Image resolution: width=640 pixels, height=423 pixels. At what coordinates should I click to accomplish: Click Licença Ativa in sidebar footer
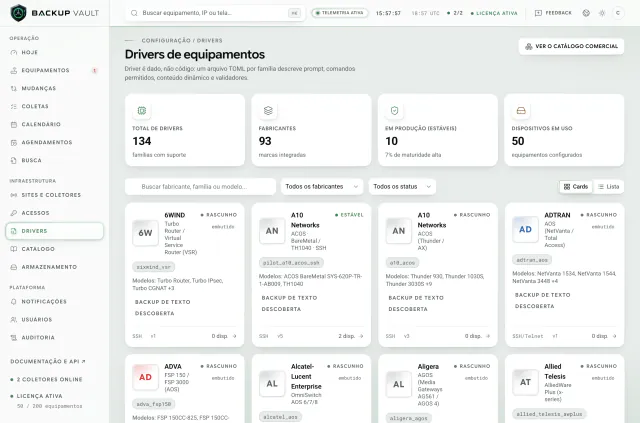click(36, 396)
